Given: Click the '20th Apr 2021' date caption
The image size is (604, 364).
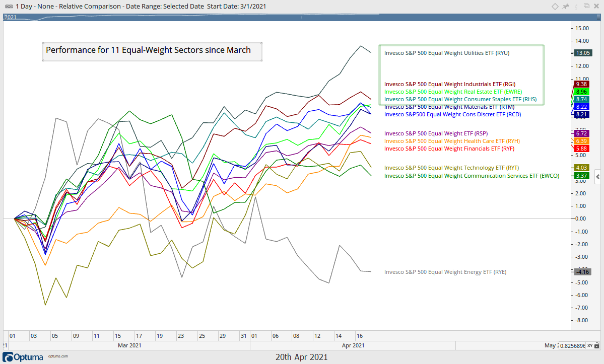Looking at the screenshot, I should (302, 357).
